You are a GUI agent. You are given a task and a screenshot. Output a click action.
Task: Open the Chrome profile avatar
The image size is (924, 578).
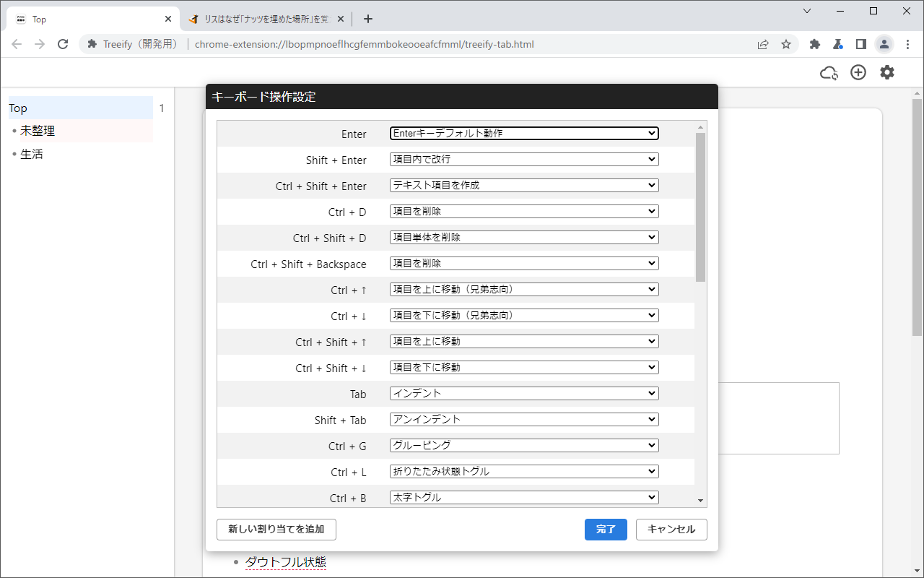coord(884,44)
